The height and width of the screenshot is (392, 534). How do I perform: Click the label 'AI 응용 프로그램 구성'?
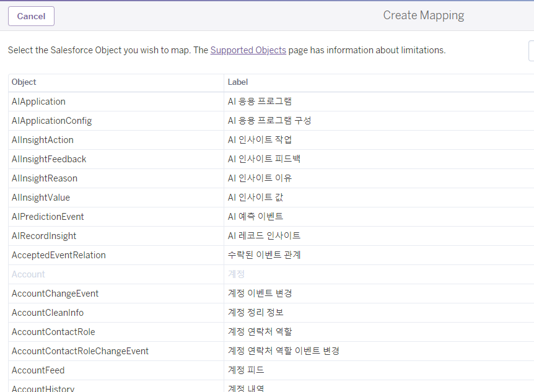[269, 121]
